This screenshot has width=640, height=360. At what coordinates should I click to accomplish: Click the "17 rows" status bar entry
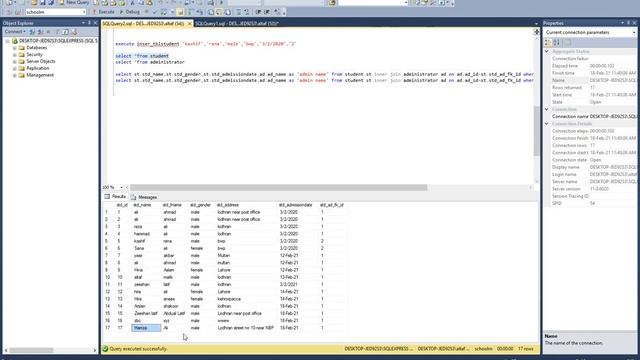526,349
